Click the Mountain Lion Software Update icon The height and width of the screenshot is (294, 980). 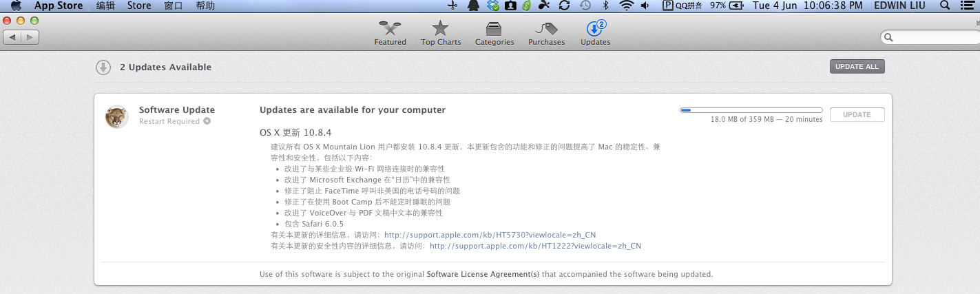pos(116,116)
